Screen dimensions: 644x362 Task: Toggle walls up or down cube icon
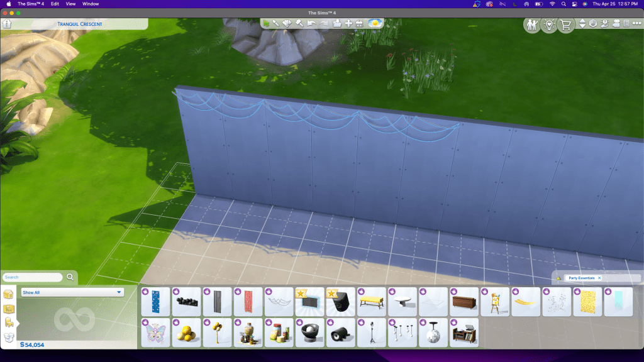pos(593,24)
